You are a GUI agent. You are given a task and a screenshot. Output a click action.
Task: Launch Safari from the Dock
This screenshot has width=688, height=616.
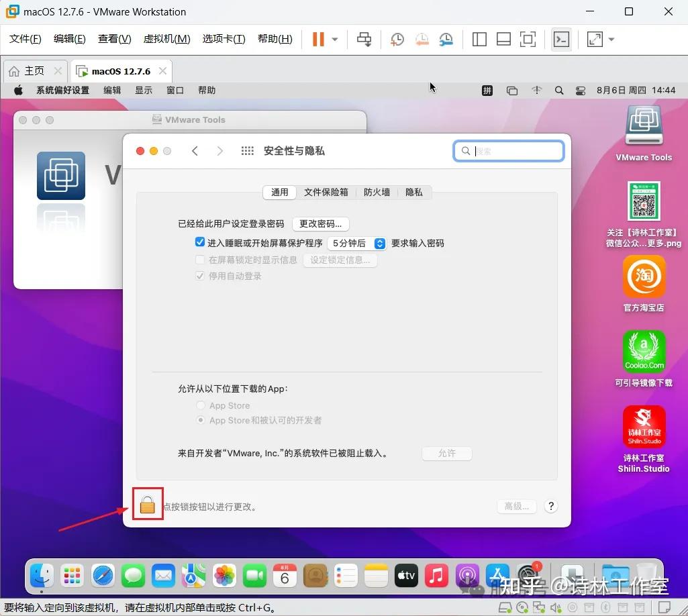click(103, 575)
